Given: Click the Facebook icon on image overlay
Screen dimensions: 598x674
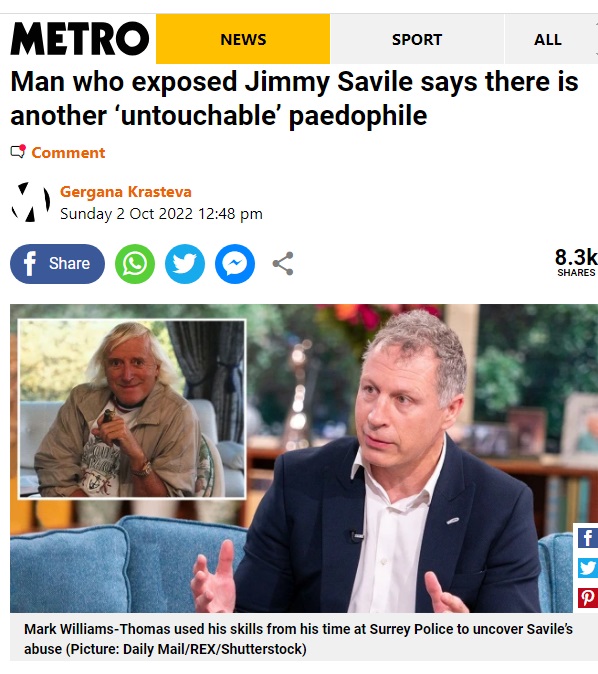Looking at the screenshot, I should tap(588, 538).
